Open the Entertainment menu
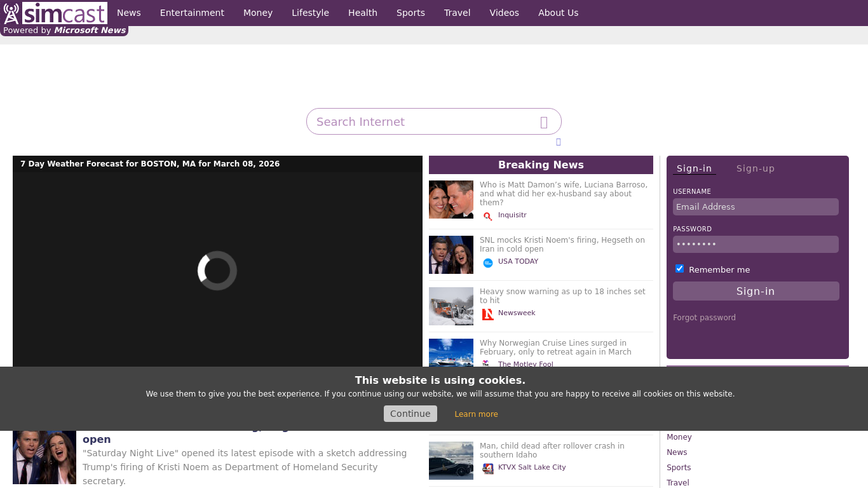The width and height of the screenshot is (868, 488). pyautogui.click(x=192, y=13)
